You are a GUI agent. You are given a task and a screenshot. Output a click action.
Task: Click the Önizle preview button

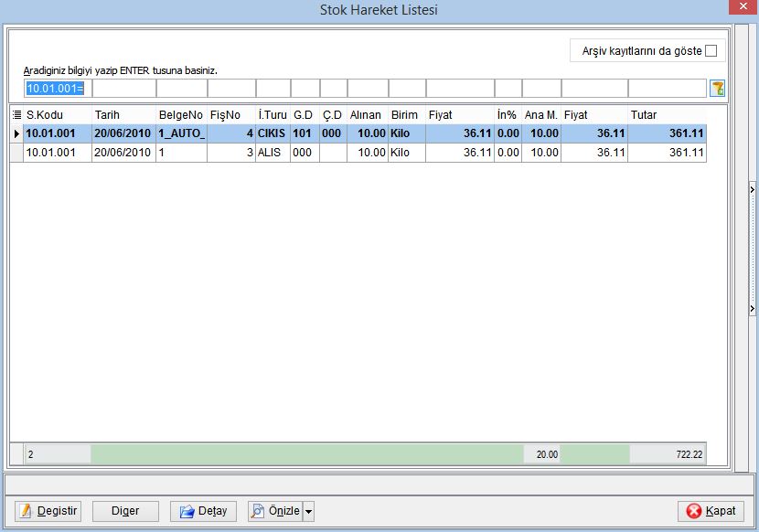[x=275, y=511]
